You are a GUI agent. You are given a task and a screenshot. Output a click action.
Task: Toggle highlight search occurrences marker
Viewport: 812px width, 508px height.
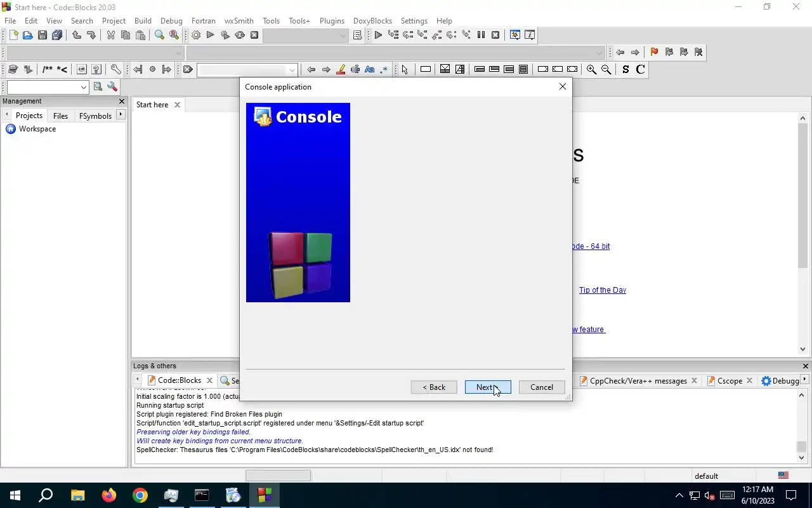click(x=341, y=70)
